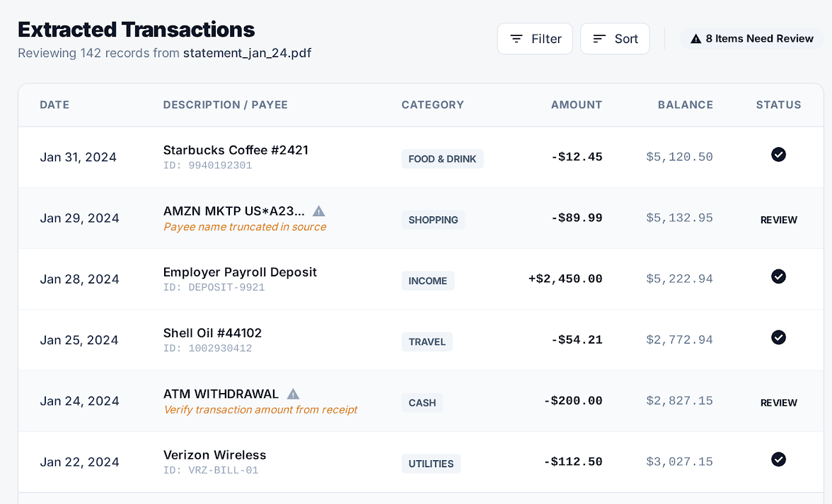This screenshot has height=504, width=832.
Task: Click REVIEW status for the ATM withdrawal
Action: (778, 403)
